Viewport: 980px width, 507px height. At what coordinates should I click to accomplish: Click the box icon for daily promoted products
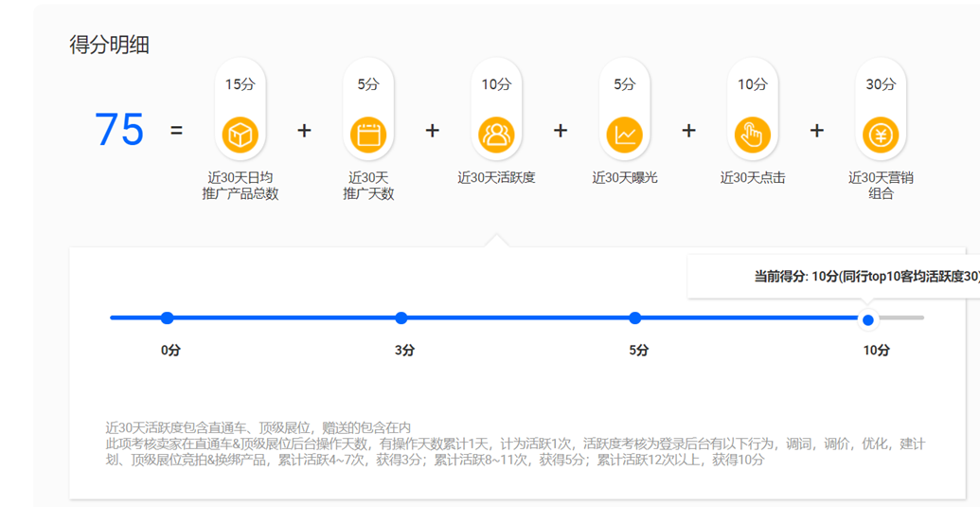tap(240, 135)
